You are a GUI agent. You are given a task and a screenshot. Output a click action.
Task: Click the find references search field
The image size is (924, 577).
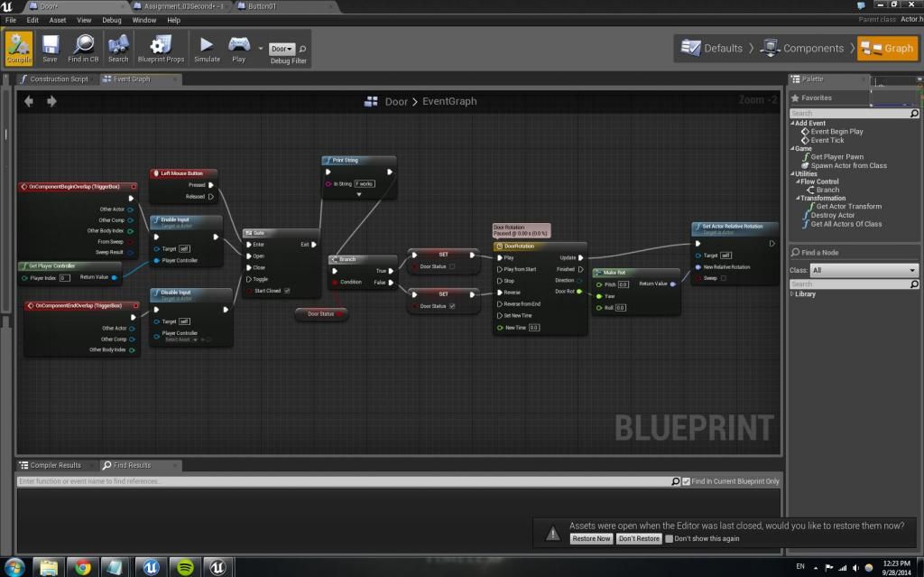pos(343,481)
